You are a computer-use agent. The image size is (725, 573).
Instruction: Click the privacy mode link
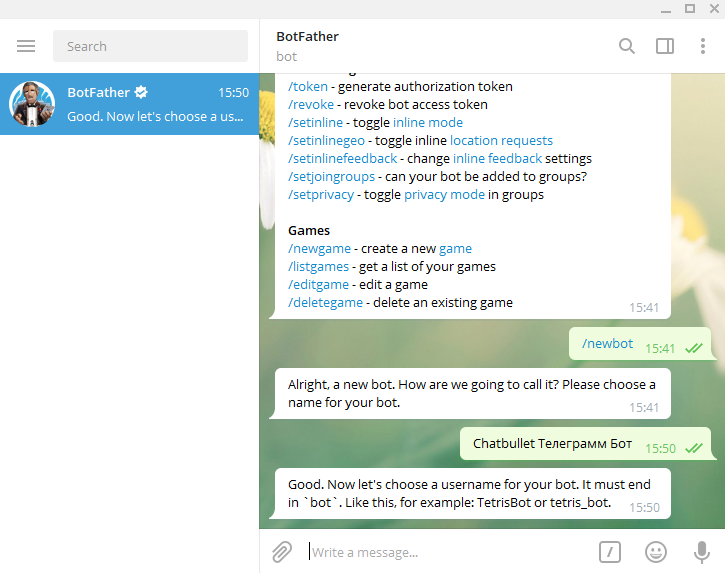444,195
